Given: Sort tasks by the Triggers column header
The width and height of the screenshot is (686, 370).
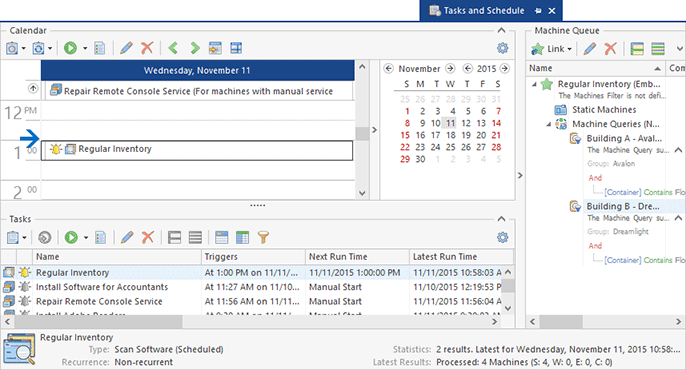Looking at the screenshot, I should point(253,257).
